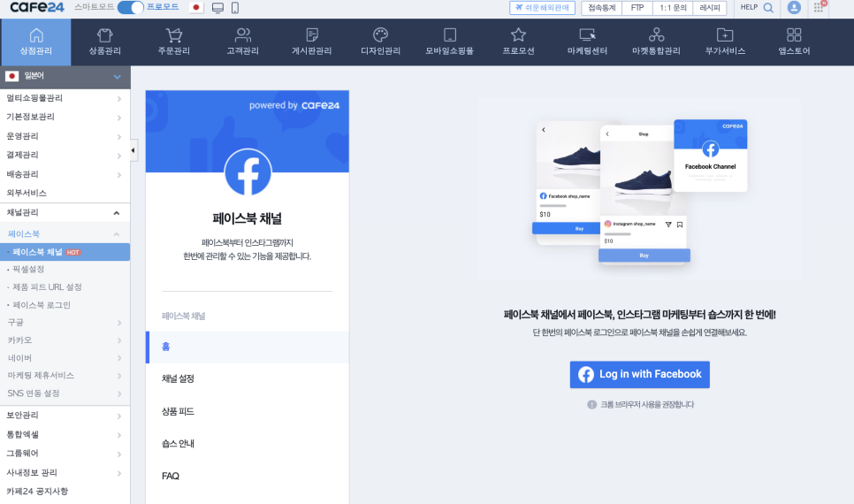Viewport: 854px width, 504px height.
Task: Open 고객관리 people icon menu
Action: (242, 42)
